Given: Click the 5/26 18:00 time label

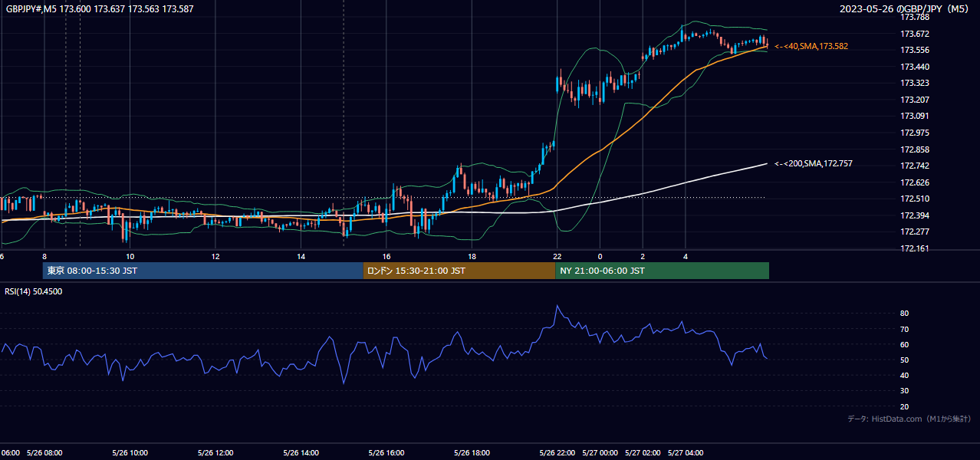Looking at the screenshot, I should pos(472,452).
